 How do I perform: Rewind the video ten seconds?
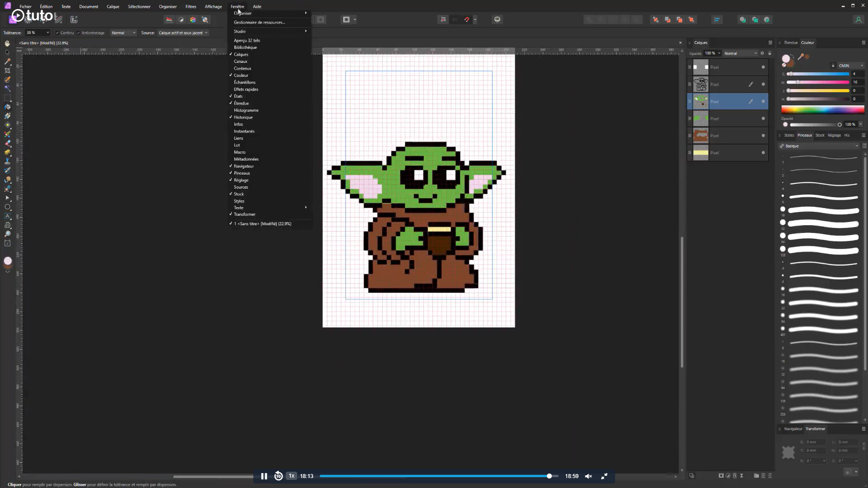click(x=278, y=476)
